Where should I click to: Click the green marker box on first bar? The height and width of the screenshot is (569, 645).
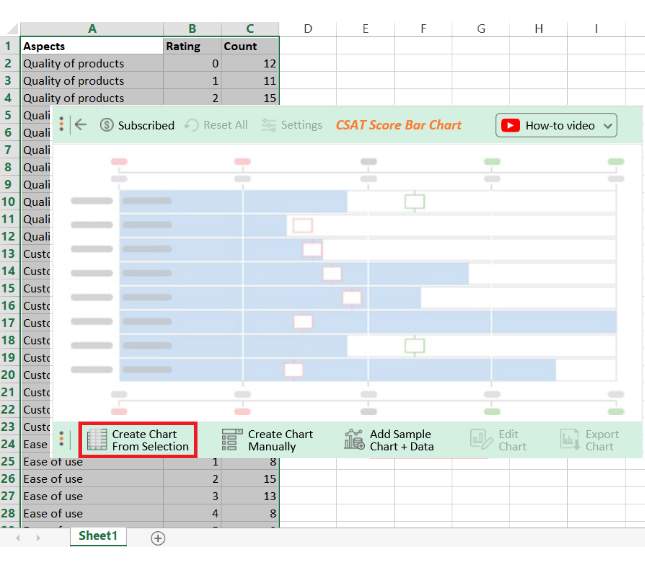(414, 202)
